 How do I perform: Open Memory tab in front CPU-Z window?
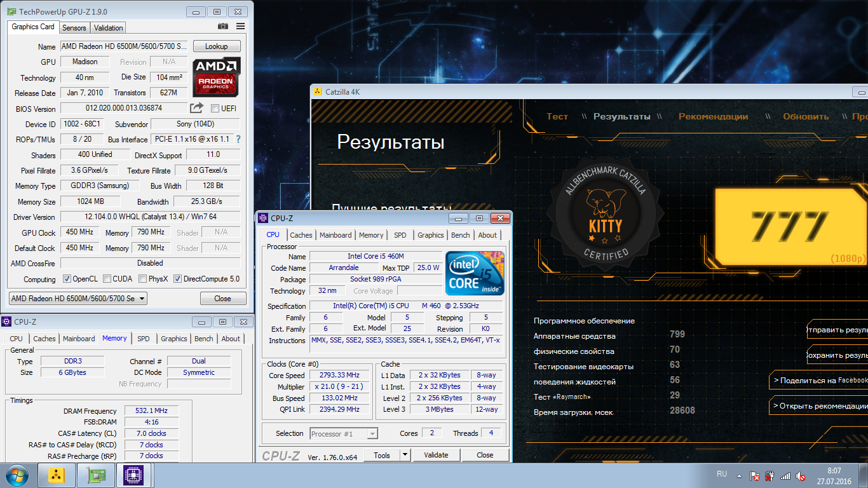coord(371,235)
